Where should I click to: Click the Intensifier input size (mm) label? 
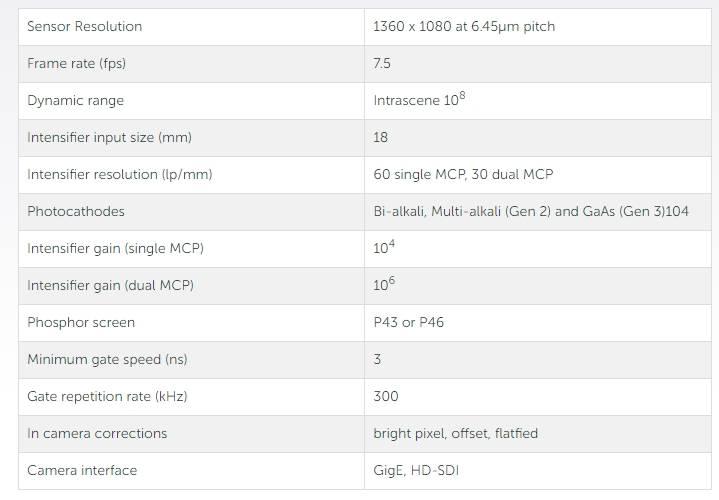109,137
